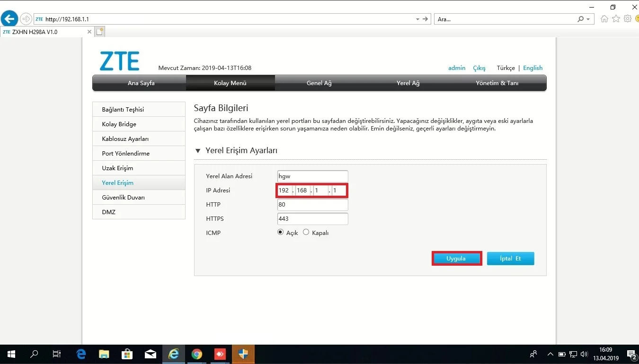The image size is (639, 364).
Task: Open File Explorer from the taskbar
Action: point(104,354)
